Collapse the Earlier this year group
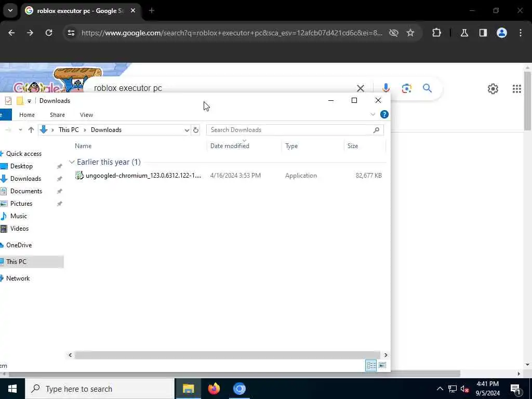This screenshot has height=399, width=532. [72, 162]
